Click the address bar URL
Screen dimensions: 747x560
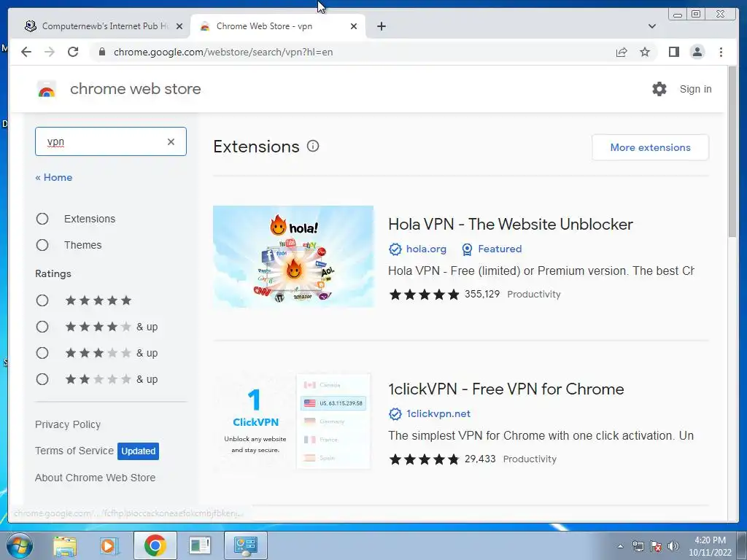(x=223, y=52)
